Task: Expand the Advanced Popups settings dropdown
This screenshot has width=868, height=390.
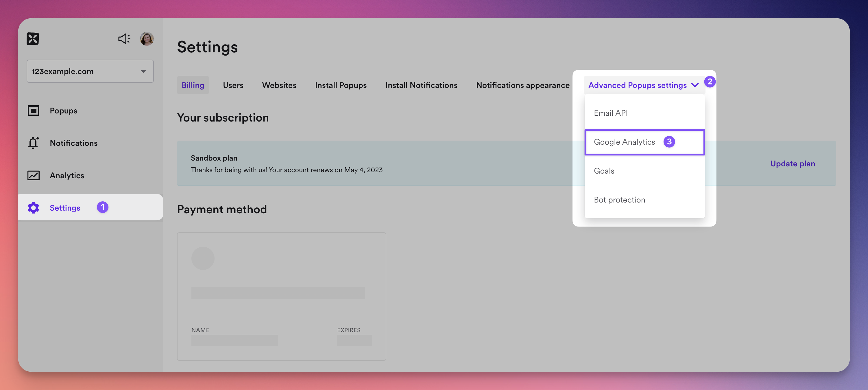Action: (644, 85)
